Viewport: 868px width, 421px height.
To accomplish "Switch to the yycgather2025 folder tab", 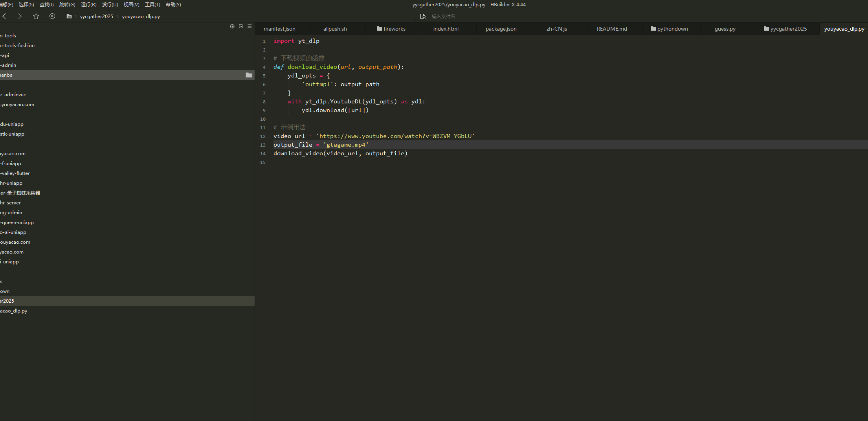I will [785, 29].
